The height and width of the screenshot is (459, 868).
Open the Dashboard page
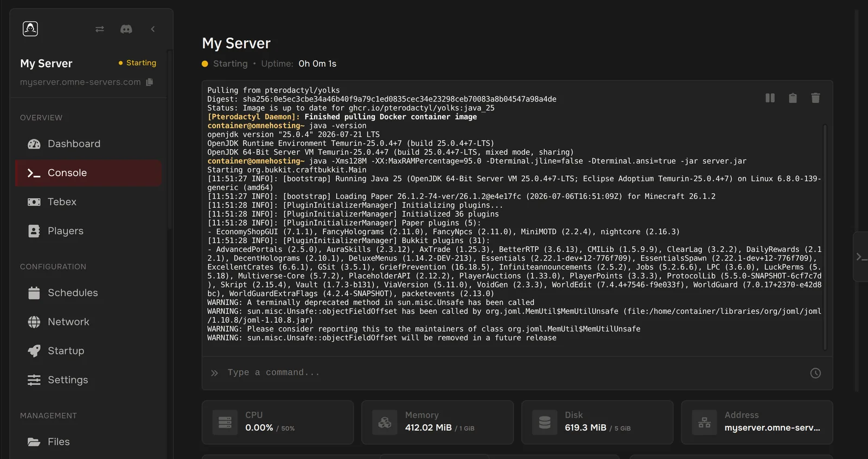88,144
